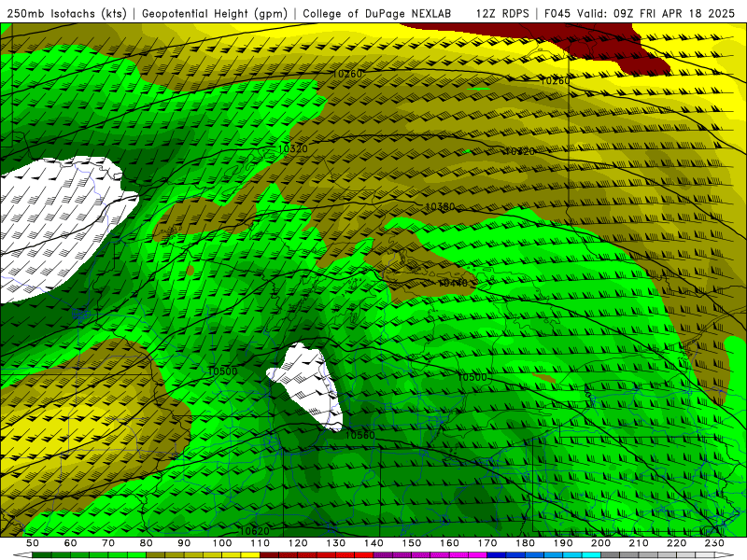Click the darkest green swatch under 50
Image resolution: width=747 pixels, height=560 pixels.
42,555
